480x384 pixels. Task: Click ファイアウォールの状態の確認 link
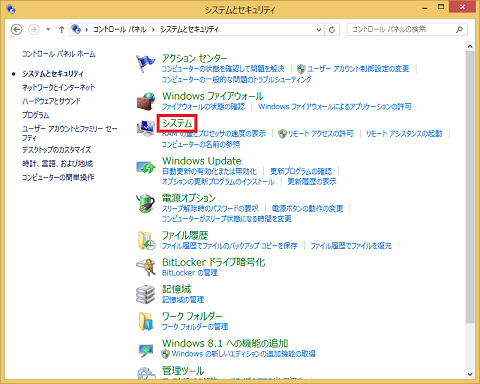click(203, 106)
